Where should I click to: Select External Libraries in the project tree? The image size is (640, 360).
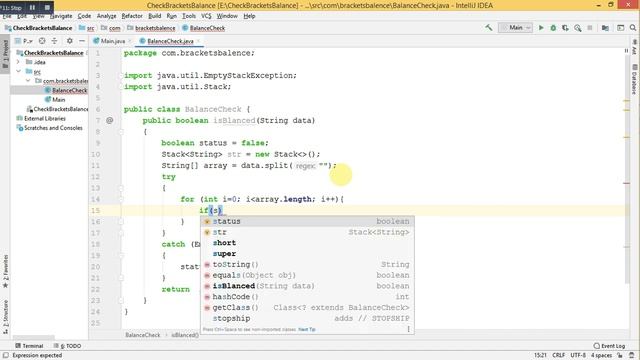[41, 118]
